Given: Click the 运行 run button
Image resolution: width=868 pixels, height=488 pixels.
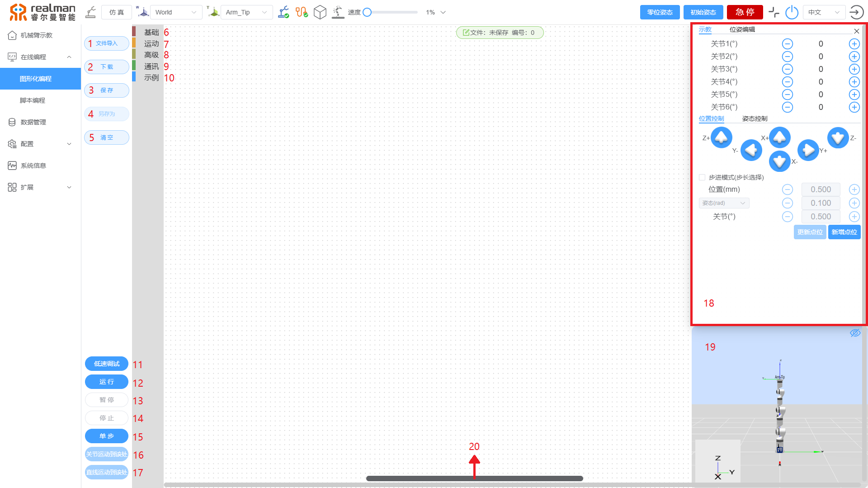Looking at the screenshot, I should [107, 382].
